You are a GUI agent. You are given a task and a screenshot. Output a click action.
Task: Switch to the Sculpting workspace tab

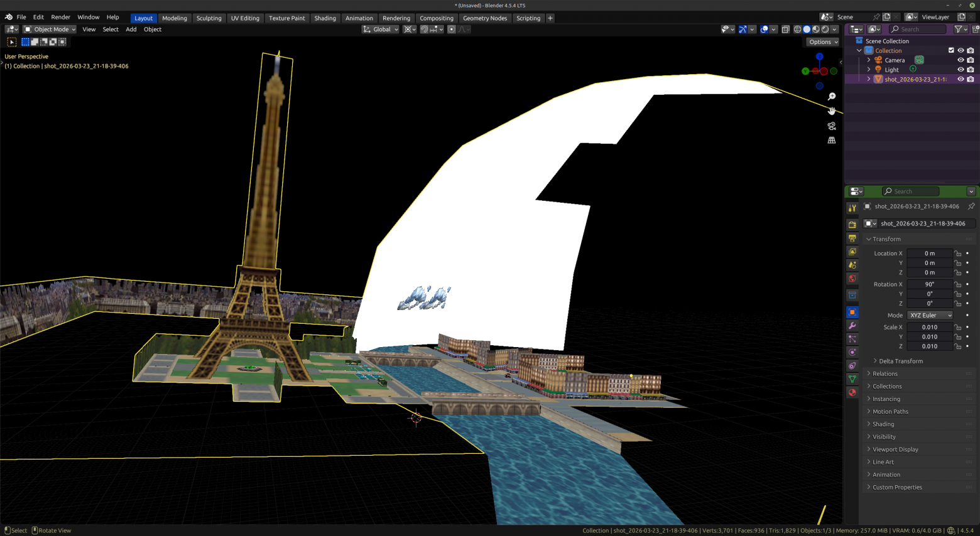[209, 18]
